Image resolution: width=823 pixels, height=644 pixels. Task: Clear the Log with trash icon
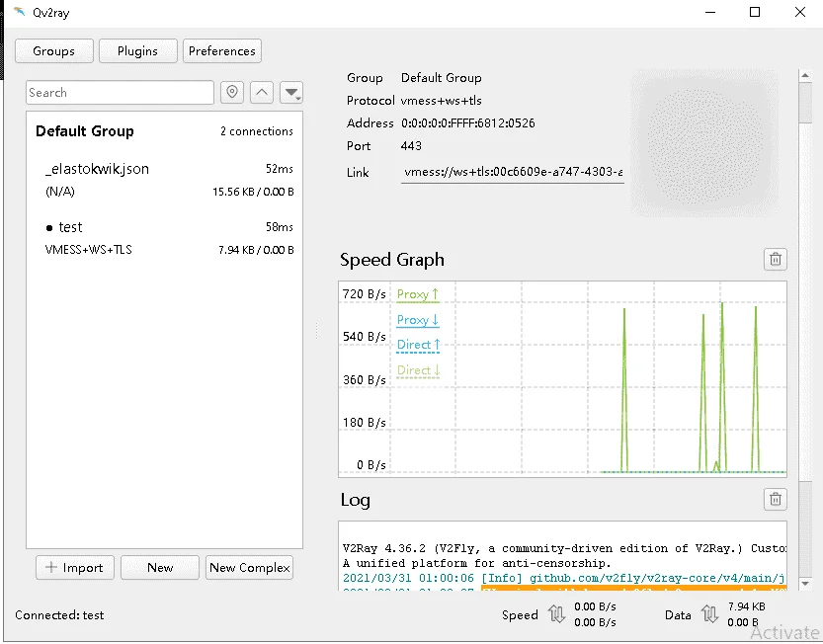point(776,499)
